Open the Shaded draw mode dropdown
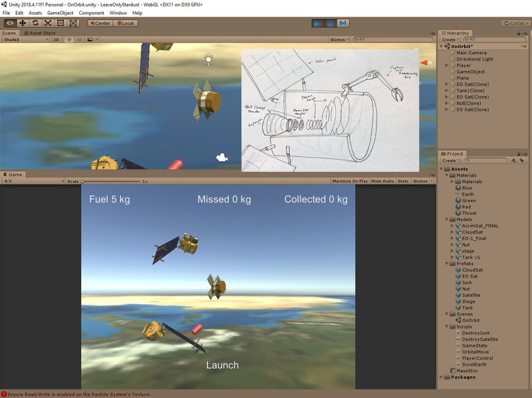This screenshot has height=398, width=532. point(25,39)
